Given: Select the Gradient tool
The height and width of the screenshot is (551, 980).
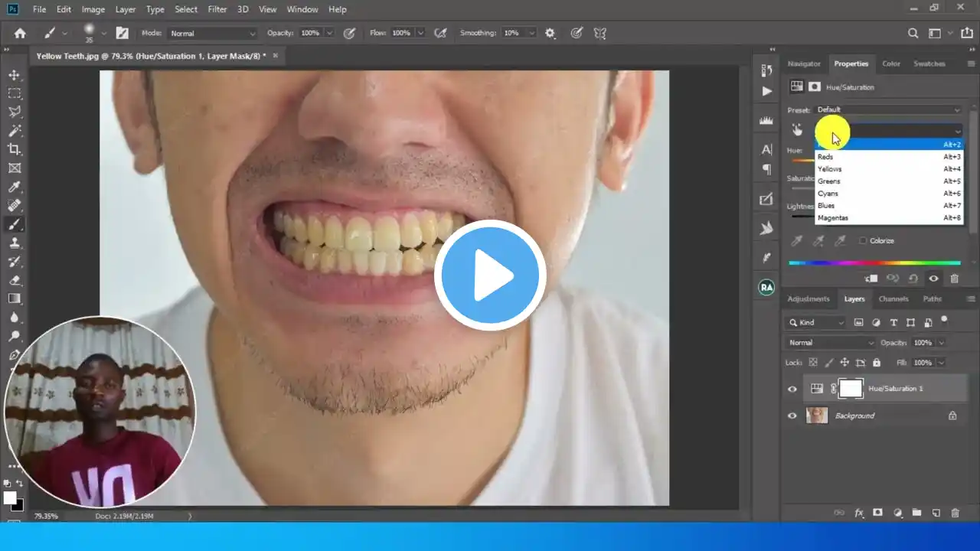Looking at the screenshot, I should click(x=15, y=298).
